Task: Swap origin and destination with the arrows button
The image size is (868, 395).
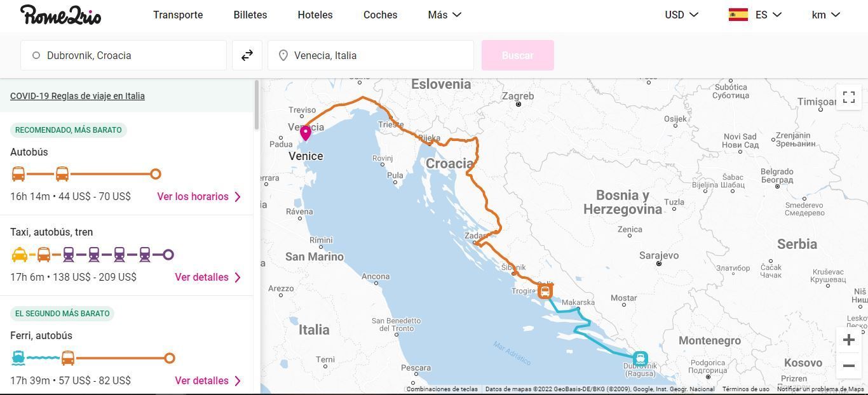Action: click(x=247, y=55)
